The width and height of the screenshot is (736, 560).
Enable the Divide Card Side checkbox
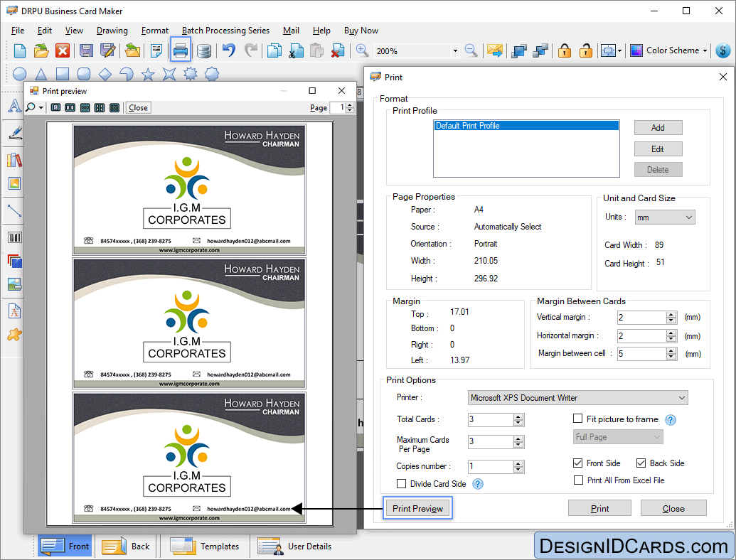401,483
